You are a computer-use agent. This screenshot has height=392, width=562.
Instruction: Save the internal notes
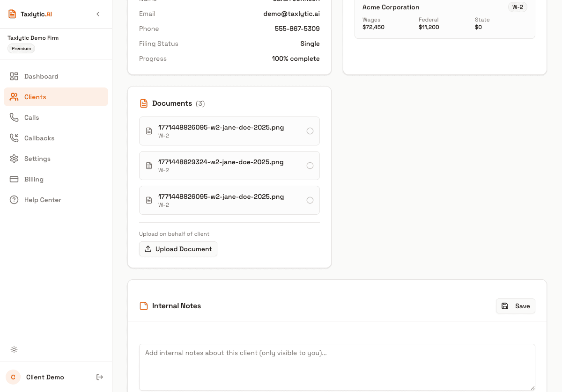tap(515, 305)
